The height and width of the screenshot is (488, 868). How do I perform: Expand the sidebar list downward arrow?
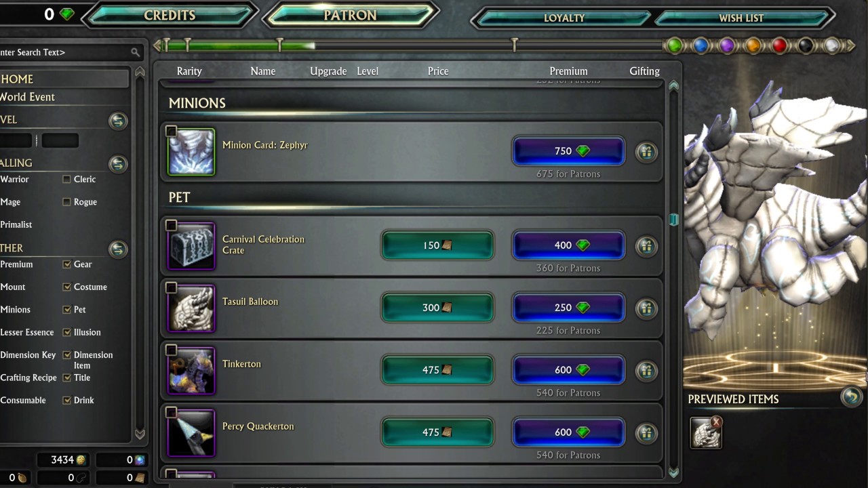pos(140,434)
